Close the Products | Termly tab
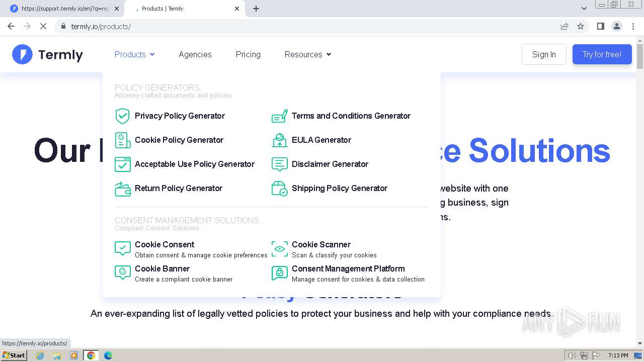 click(x=237, y=9)
